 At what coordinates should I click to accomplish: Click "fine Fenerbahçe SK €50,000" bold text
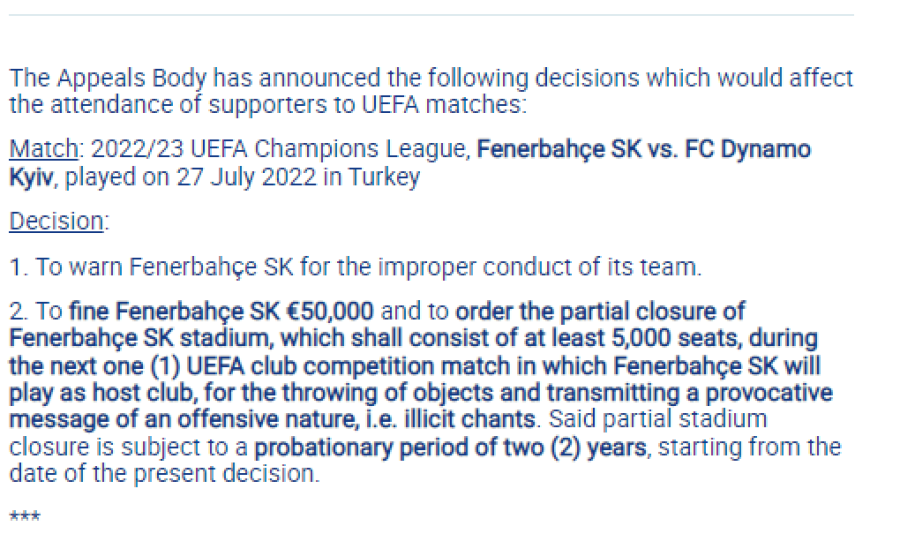point(221,312)
